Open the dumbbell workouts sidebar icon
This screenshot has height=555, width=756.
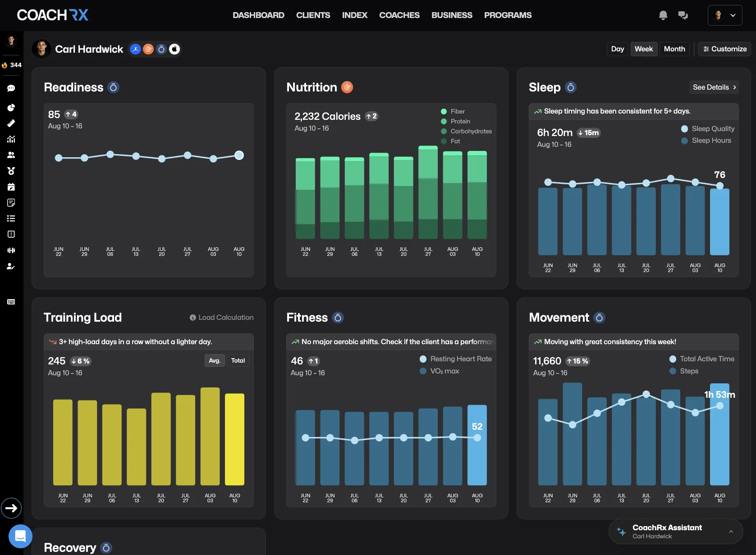pyautogui.click(x=11, y=250)
